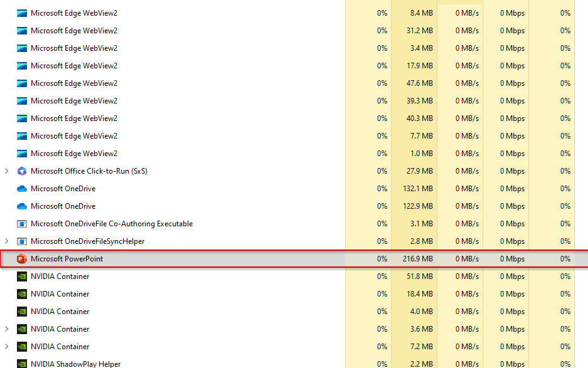Select the Microsoft Edge WebView2 name in the 8.4 MB row
The height and width of the screenshot is (368, 588).
(74, 13)
